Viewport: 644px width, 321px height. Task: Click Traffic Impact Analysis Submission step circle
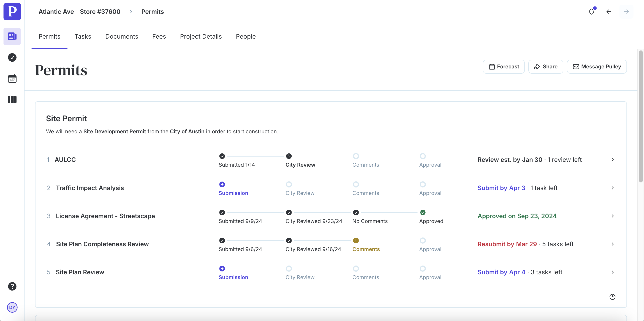coord(222,184)
